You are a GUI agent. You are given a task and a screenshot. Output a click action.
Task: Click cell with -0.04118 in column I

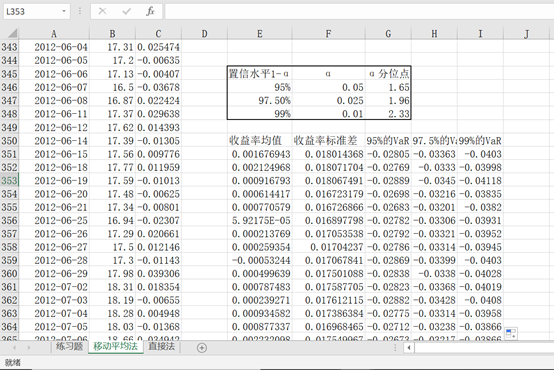coord(480,181)
